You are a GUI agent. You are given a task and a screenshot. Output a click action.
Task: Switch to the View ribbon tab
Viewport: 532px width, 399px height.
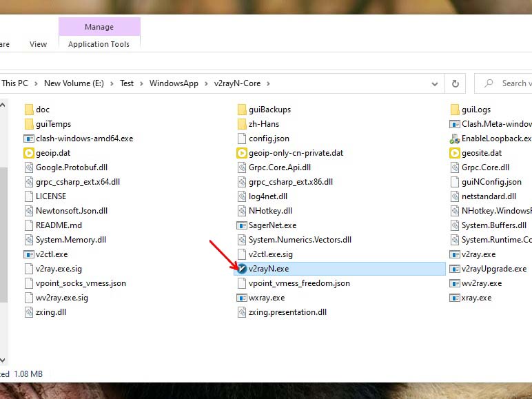[38, 44]
